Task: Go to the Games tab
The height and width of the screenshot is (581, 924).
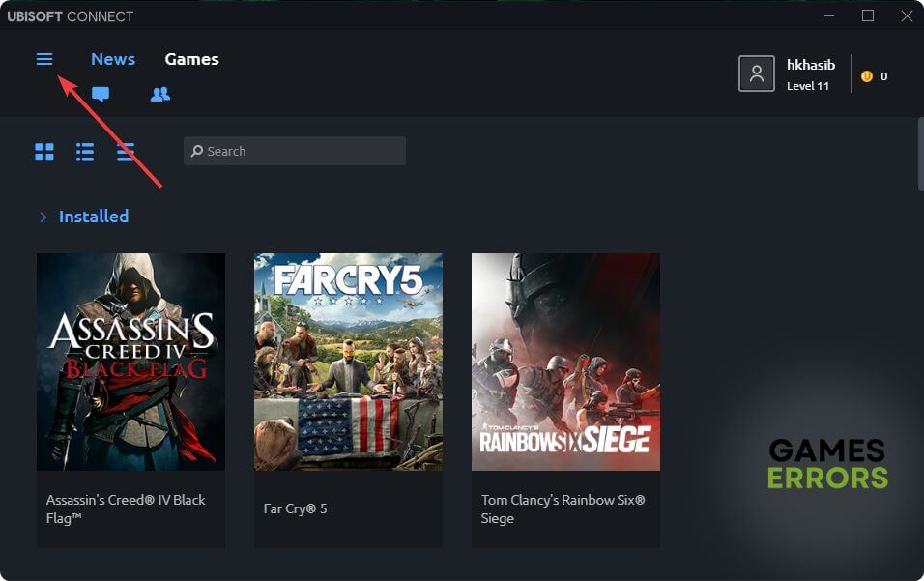Action: [191, 59]
